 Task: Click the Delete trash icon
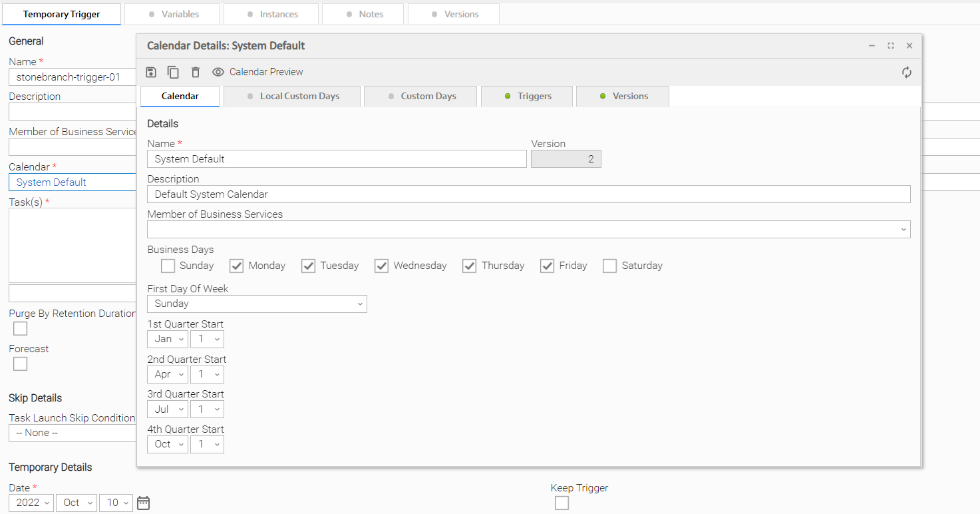pyautogui.click(x=195, y=72)
